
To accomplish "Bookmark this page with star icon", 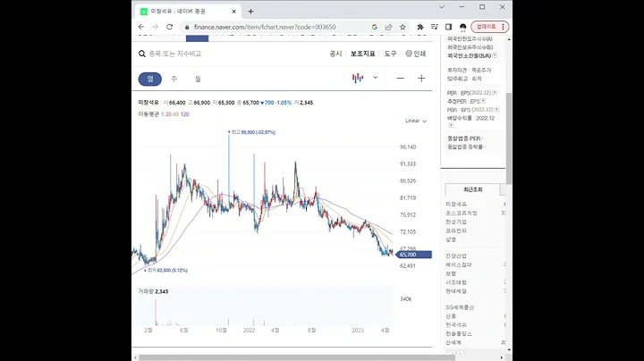I will 402,27.
